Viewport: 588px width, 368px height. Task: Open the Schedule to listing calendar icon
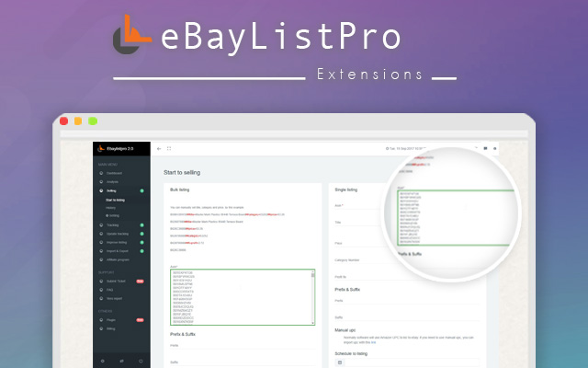tap(340, 362)
